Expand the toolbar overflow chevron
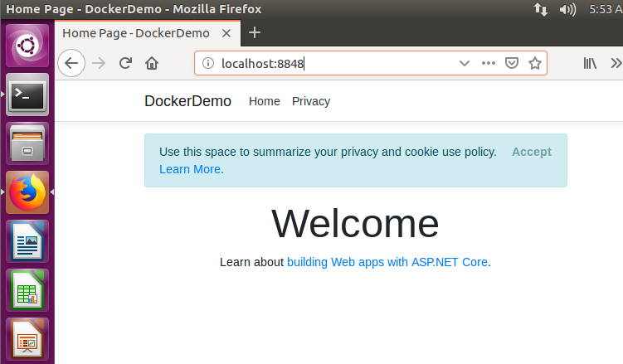Viewport: 623px width, 364px height. point(616,63)
